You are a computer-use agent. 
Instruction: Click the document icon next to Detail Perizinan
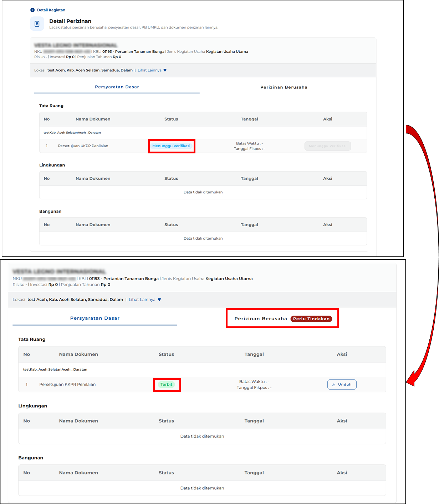click(37, 24)
